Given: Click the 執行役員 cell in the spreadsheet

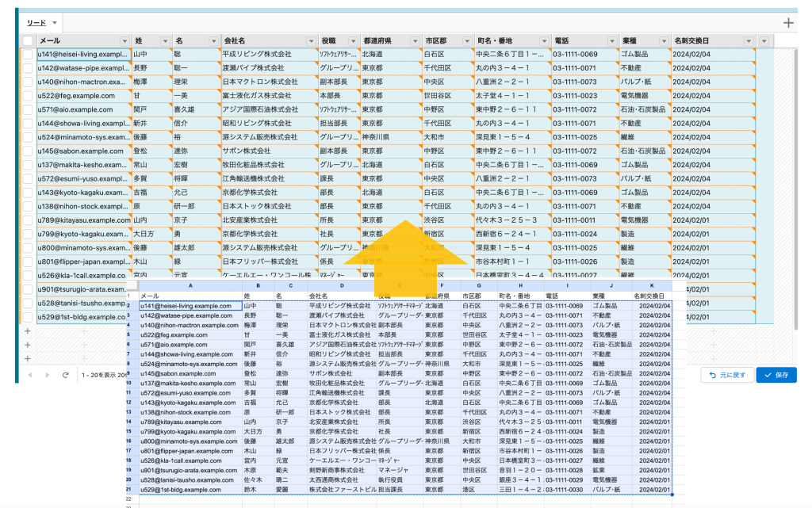Looking at the screenshot, I should (x=400, y=480).
